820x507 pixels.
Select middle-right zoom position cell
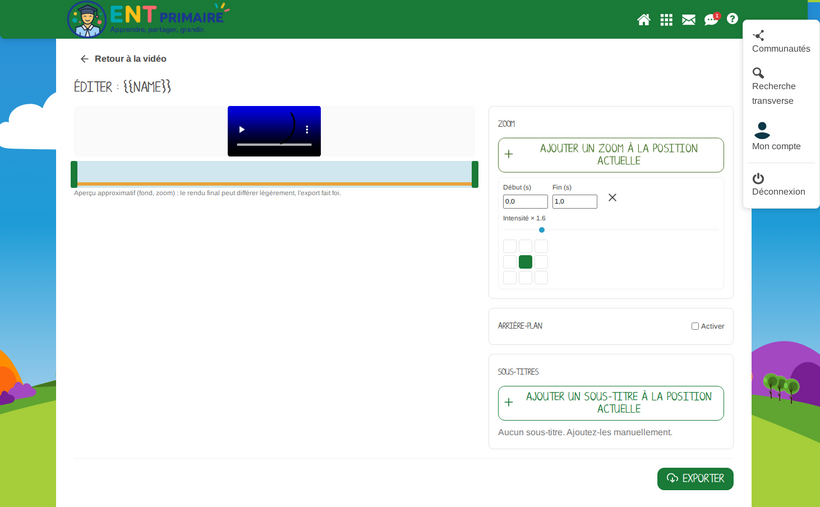click(541, 262)
